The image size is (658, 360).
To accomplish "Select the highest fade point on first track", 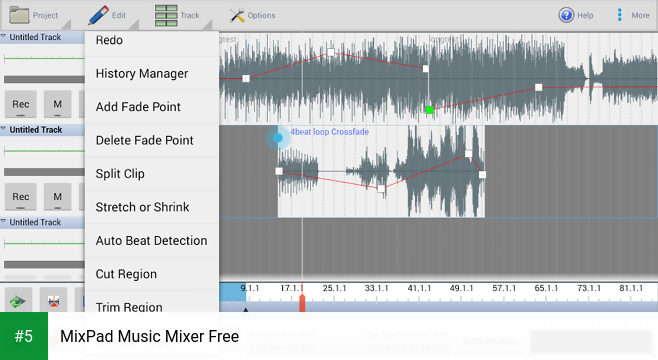I will coord(331,52).
